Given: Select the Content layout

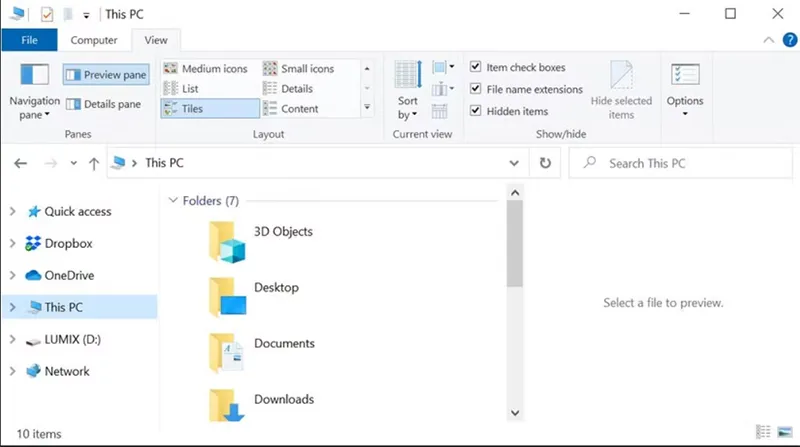Looking at the screenshot, I should [x=290, y=109].
